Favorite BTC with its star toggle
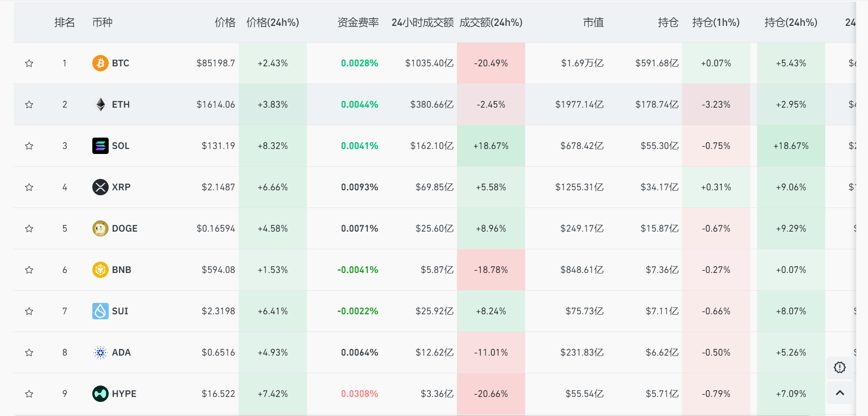Screen dimensions: 868x416 29,63
